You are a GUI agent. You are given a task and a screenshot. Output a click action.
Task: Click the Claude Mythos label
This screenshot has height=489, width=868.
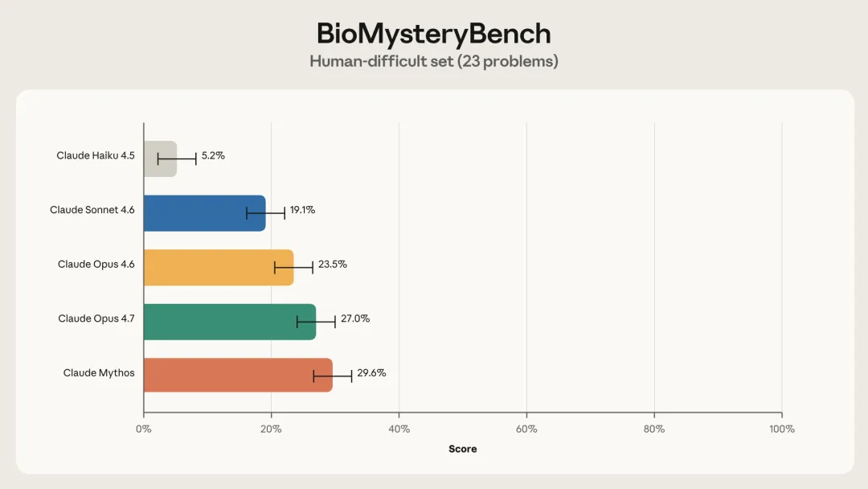(x=99, y=373)
